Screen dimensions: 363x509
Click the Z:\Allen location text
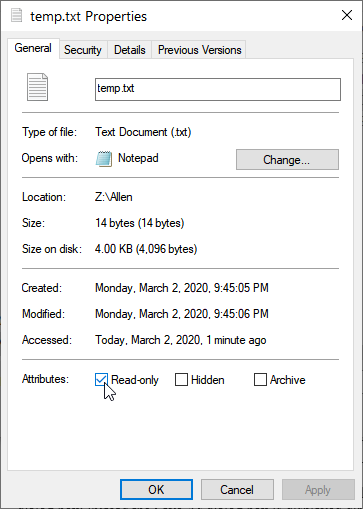114,197
